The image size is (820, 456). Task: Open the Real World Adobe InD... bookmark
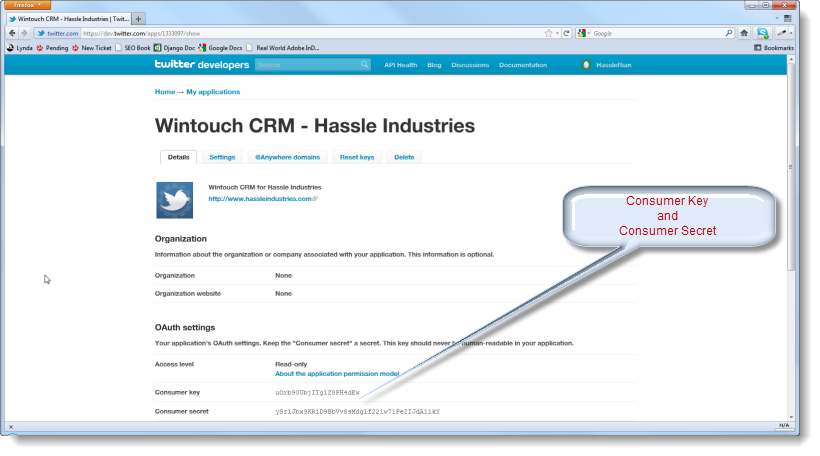coord(282,48)
